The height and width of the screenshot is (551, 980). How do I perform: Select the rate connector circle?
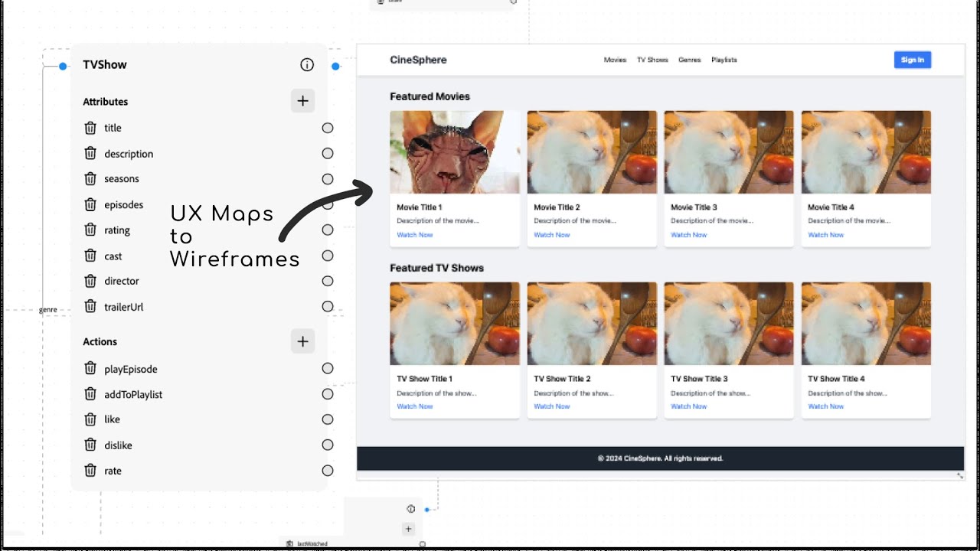(x=328, y=471)
